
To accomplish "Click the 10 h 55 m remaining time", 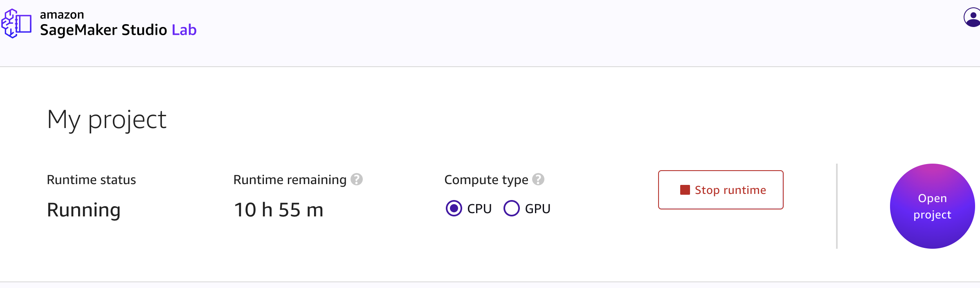I will (279, 210).
